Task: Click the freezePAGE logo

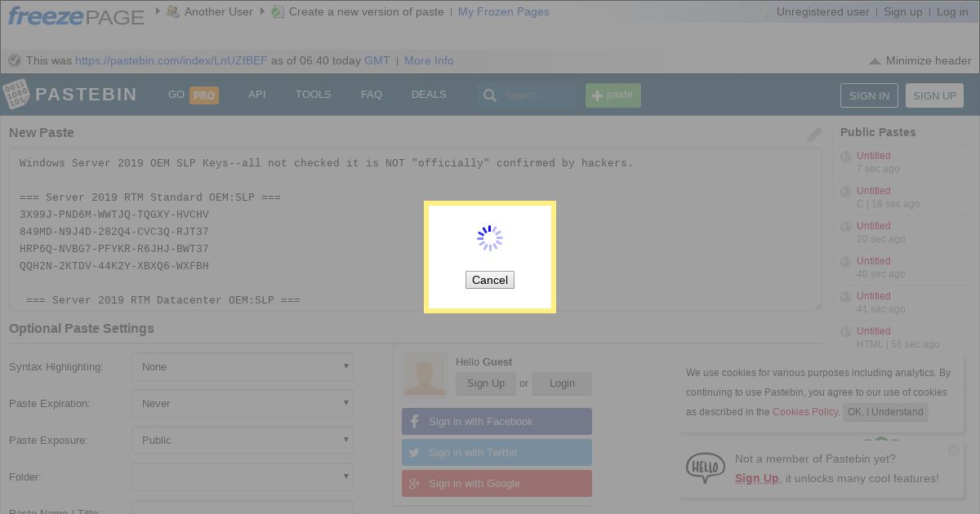Action: point(76,15)
